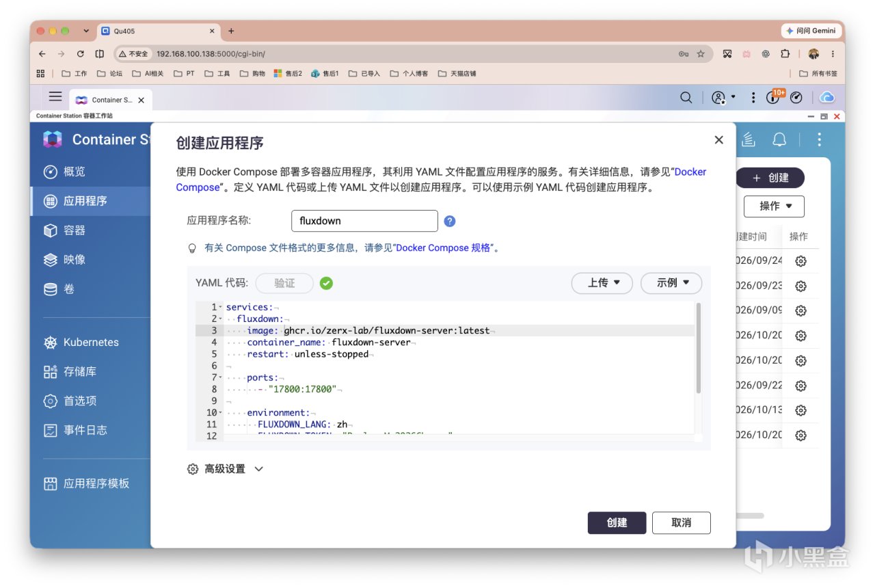Click the bell notification icon in Container Station
The width and height of the screenshot is (875, 588).
point(779,139)
